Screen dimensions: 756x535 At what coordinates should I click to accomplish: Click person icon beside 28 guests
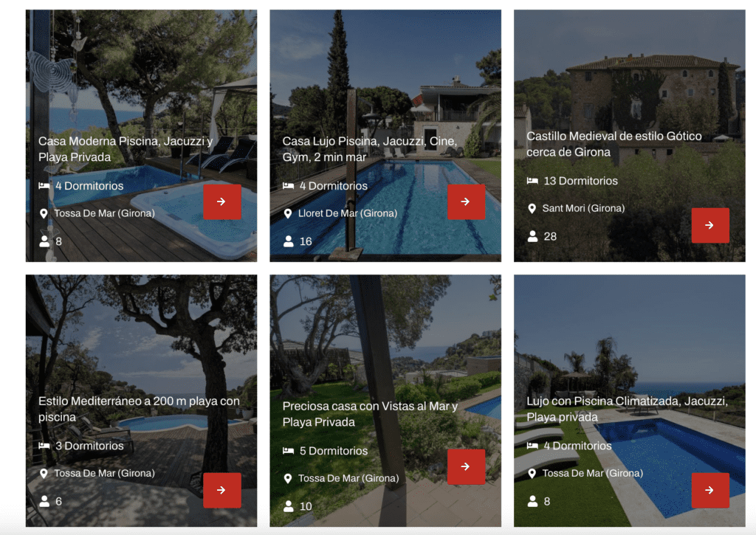coord(532,237)
